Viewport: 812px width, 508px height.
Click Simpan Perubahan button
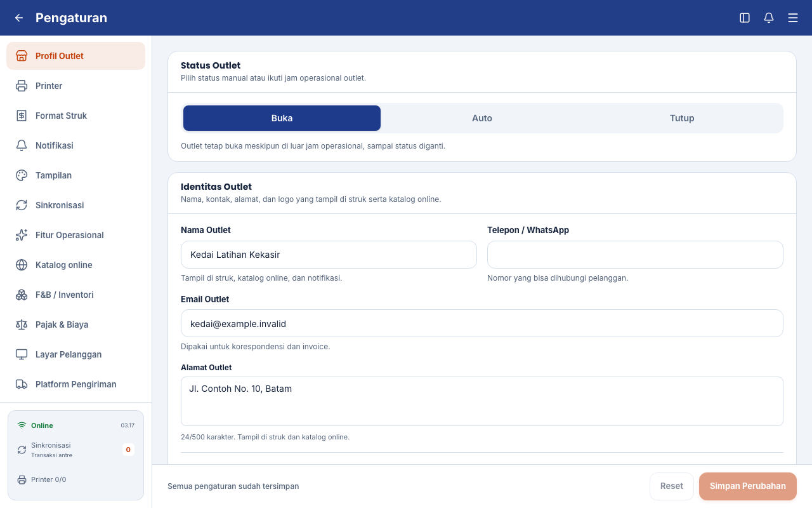[748, 486]
